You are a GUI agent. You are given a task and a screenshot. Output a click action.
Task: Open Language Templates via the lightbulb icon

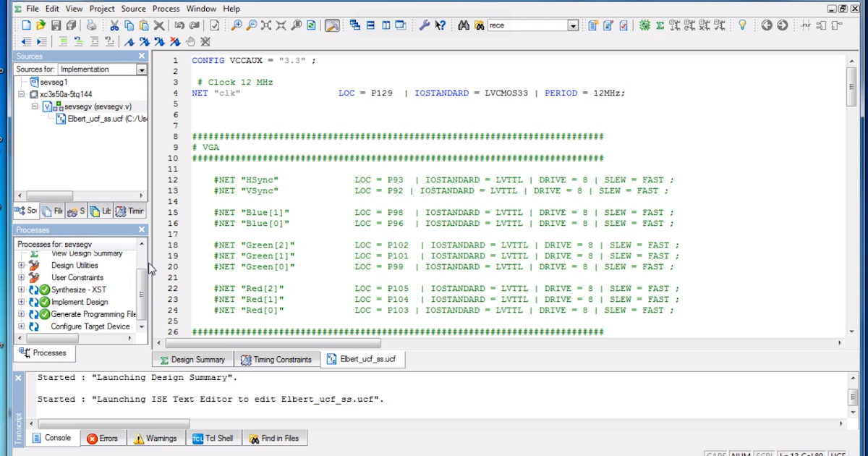coord(743,25)
